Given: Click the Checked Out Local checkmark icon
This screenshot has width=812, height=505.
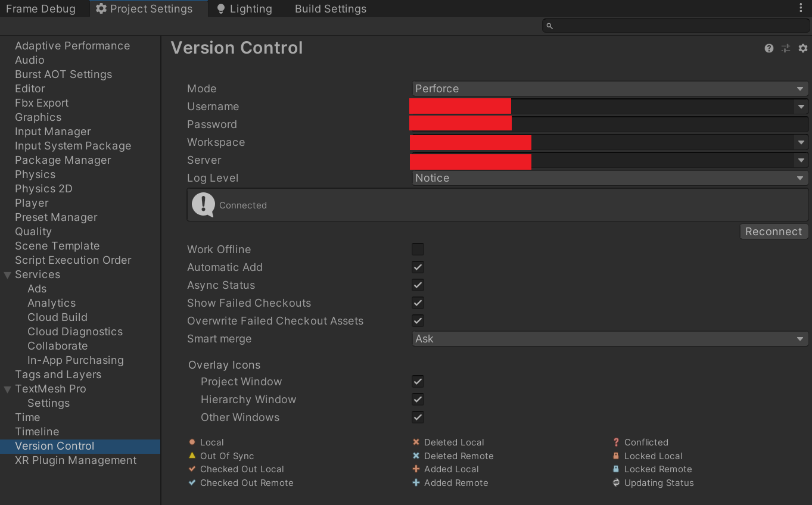Looking at the screenshot, I should point(192,469).
